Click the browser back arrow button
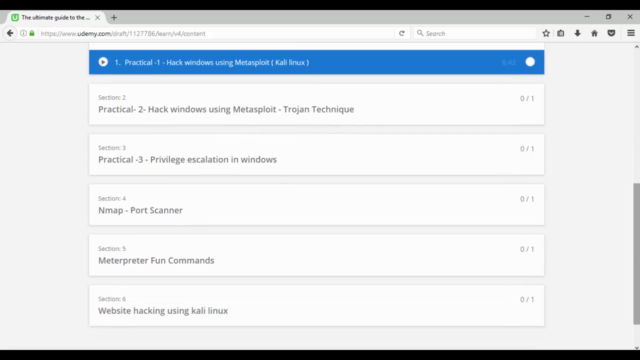This screenshot has height=360, width=640. [10, 33]
